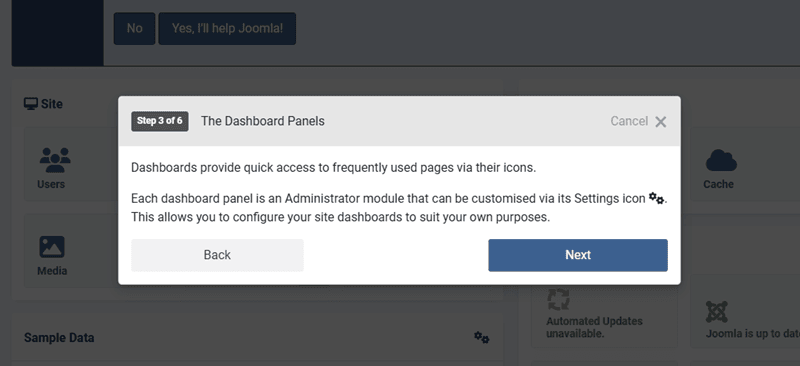Click The Dashboard Panels title text
This screenshot has width=800, height=366.
[263, 121]
